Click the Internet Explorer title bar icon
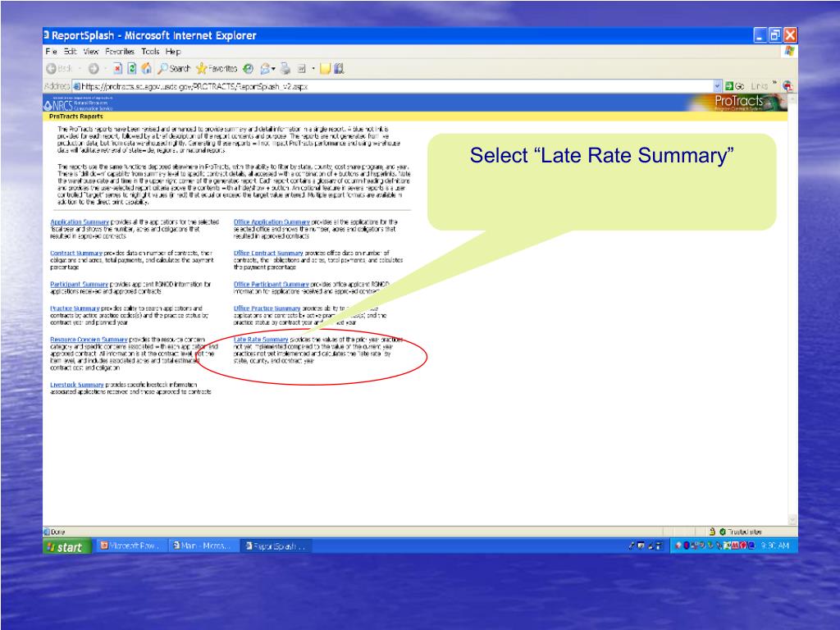Screen dimensions: 840x630 47,35
